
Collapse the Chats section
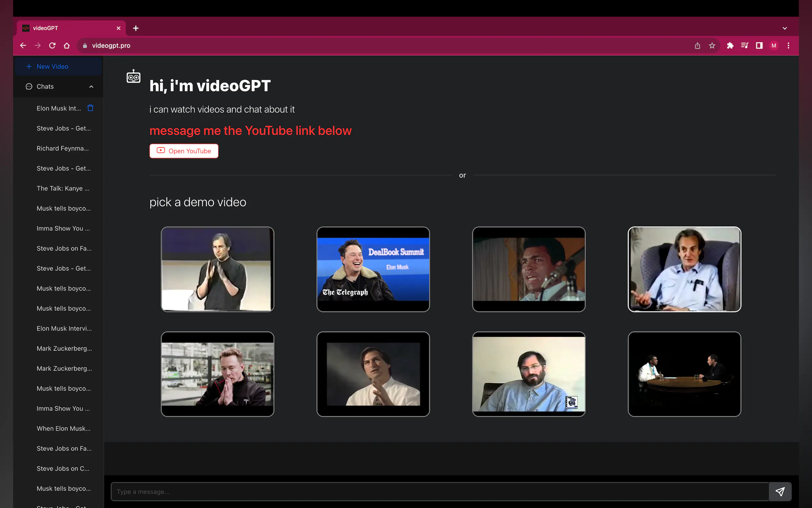[91, 87]
